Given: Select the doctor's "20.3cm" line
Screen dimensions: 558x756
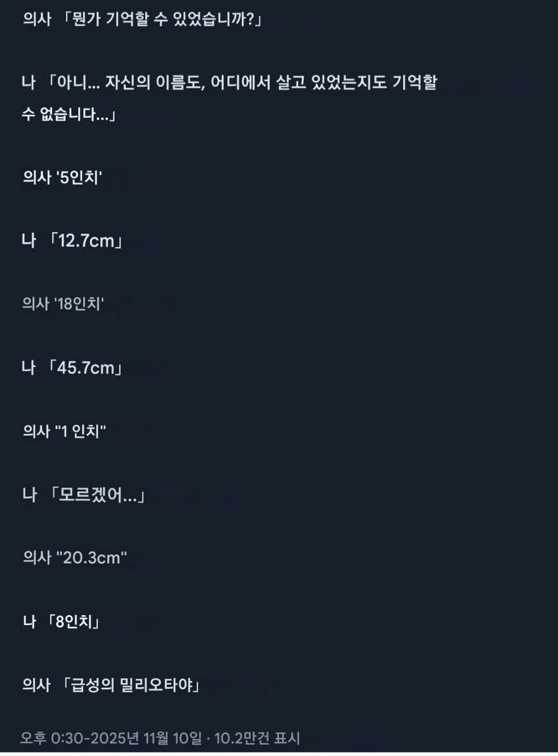Looking at the screenshot, I should point(75,558).
